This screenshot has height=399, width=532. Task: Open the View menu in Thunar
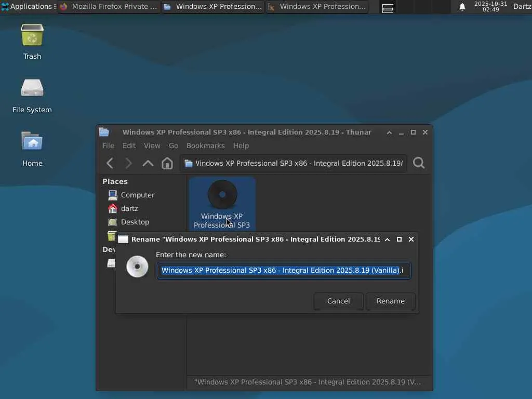pyautogui.click(x=152, y=145)
